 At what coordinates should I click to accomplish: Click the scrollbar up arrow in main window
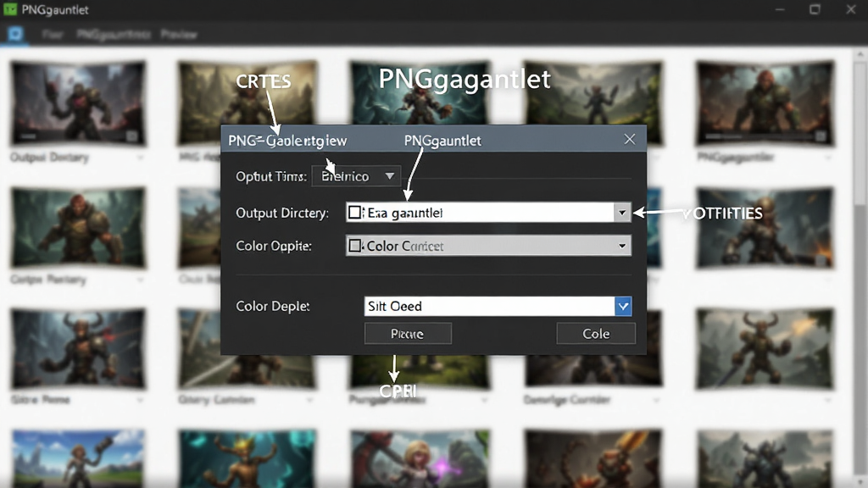coord(860,54)
